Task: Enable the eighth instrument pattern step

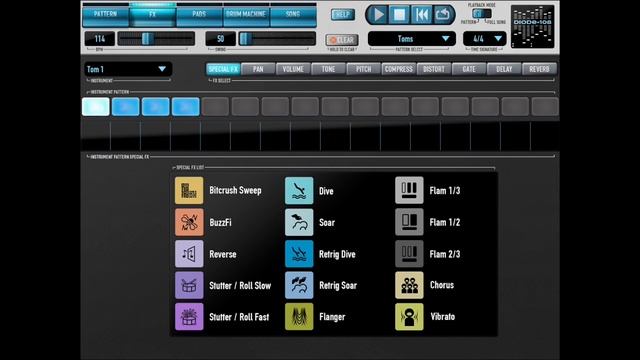Action: [x=305, y=107]
